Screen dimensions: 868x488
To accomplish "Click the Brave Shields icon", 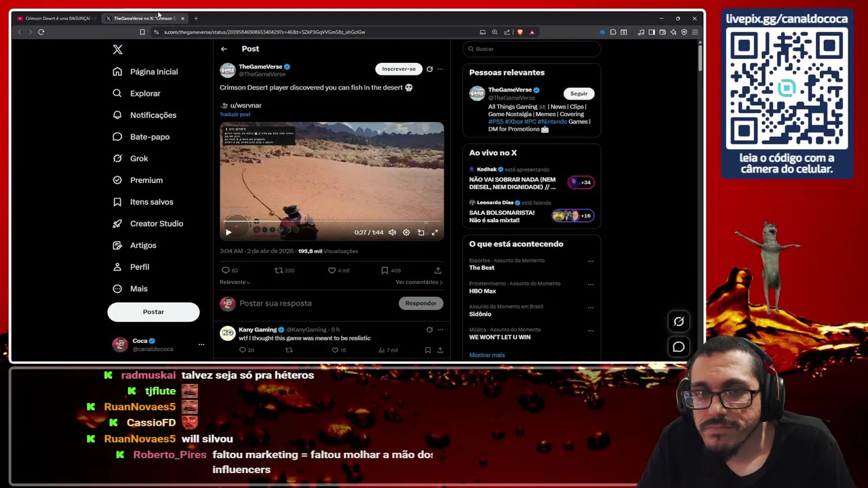I will tap(520, 32).
